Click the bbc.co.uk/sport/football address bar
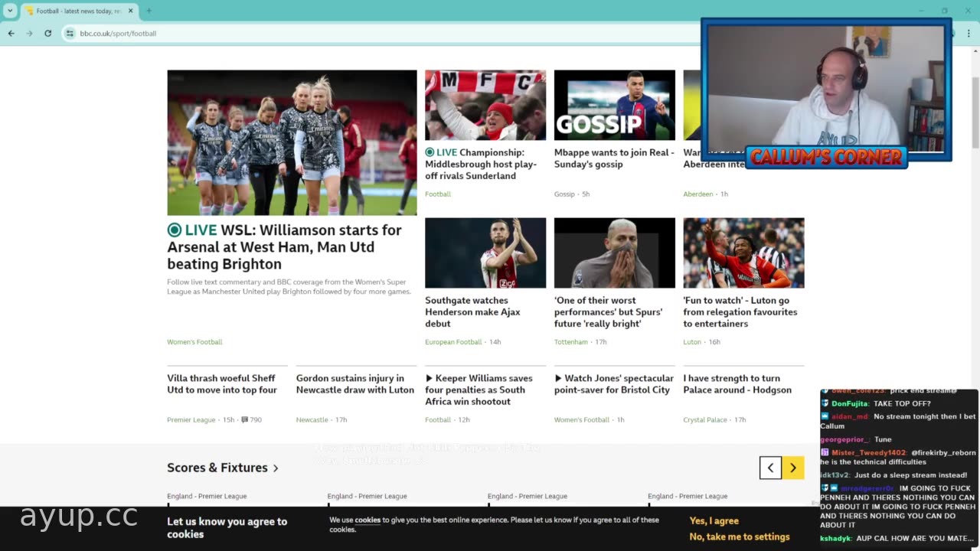 pos(383,34)
